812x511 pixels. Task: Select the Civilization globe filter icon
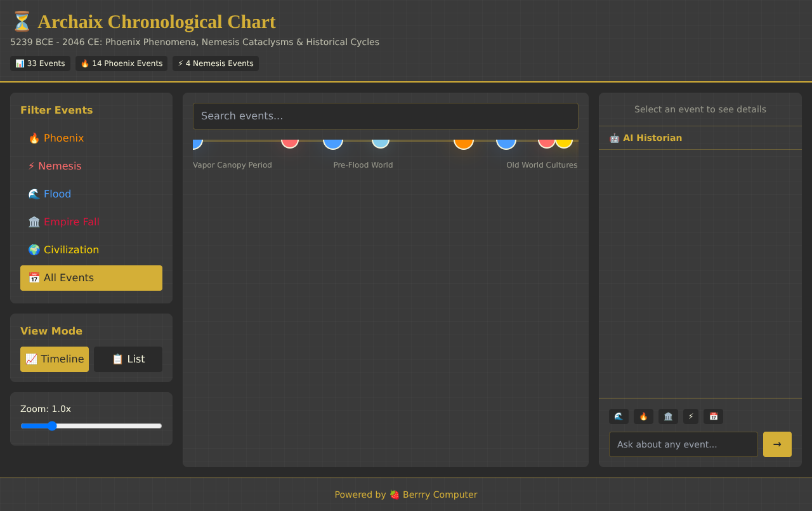(x=34, y=249)
